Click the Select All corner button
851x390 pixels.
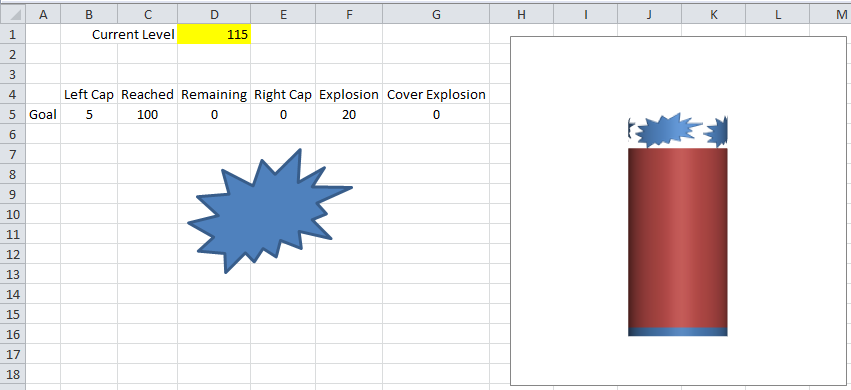12,15
